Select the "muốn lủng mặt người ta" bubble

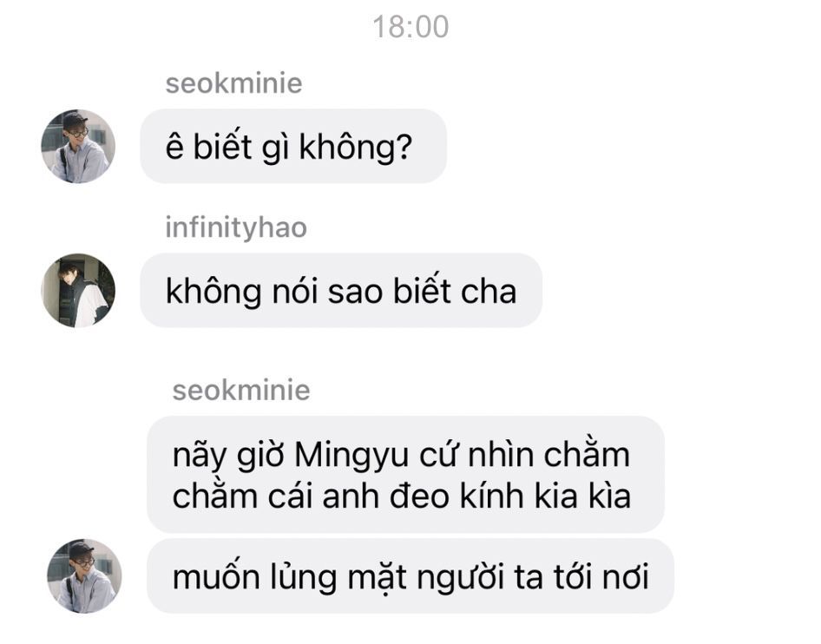pyautogui.click(x=410, y=576)
